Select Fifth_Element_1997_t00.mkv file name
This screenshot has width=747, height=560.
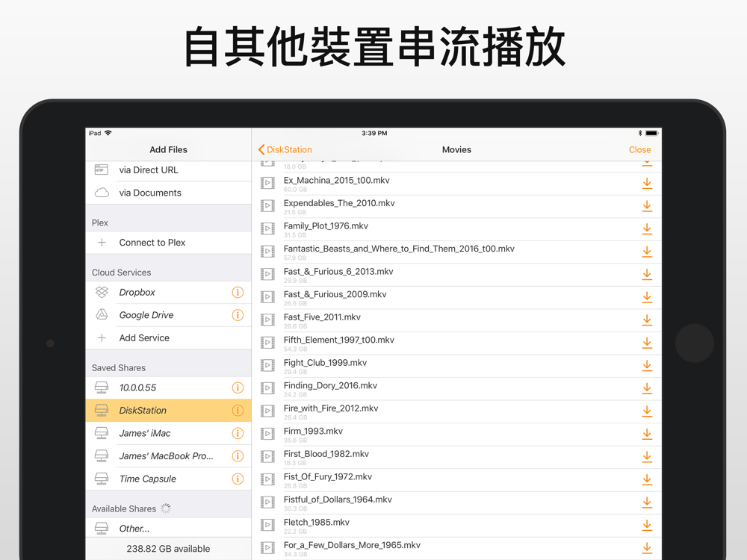pyautogui.click(x=339, y=340)
